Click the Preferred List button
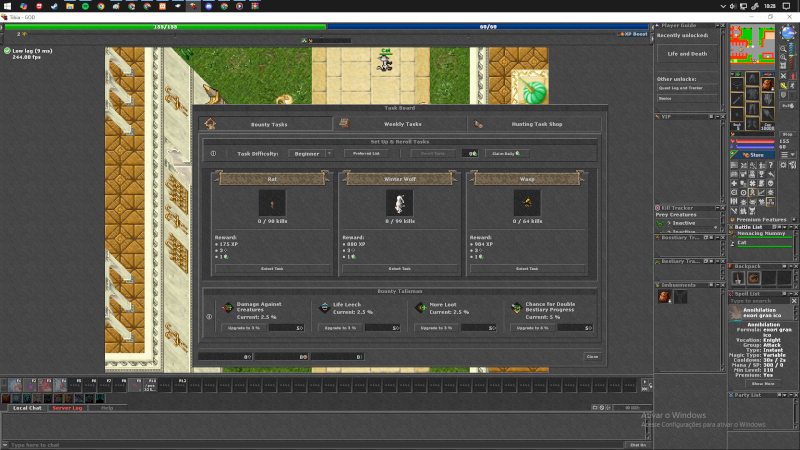This screenshot has width=800, height=450. [x=366, y=154]
